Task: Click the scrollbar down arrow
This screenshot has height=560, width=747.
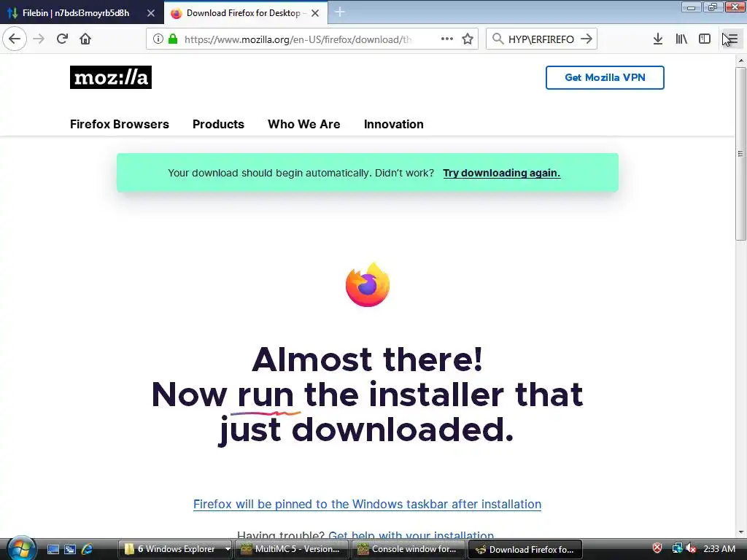Action: click(x=740, y=532)
